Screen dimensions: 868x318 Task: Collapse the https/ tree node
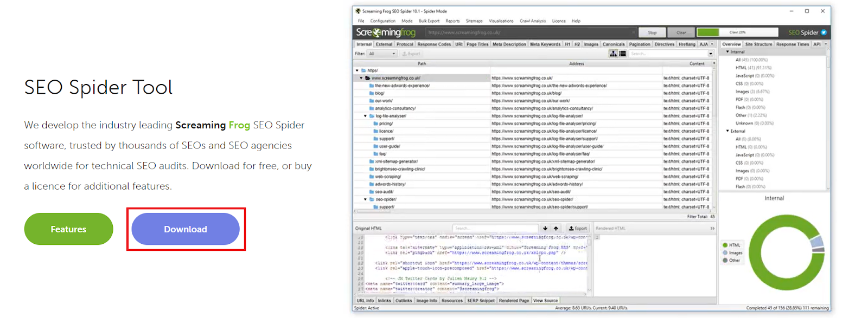pos(357,70)
